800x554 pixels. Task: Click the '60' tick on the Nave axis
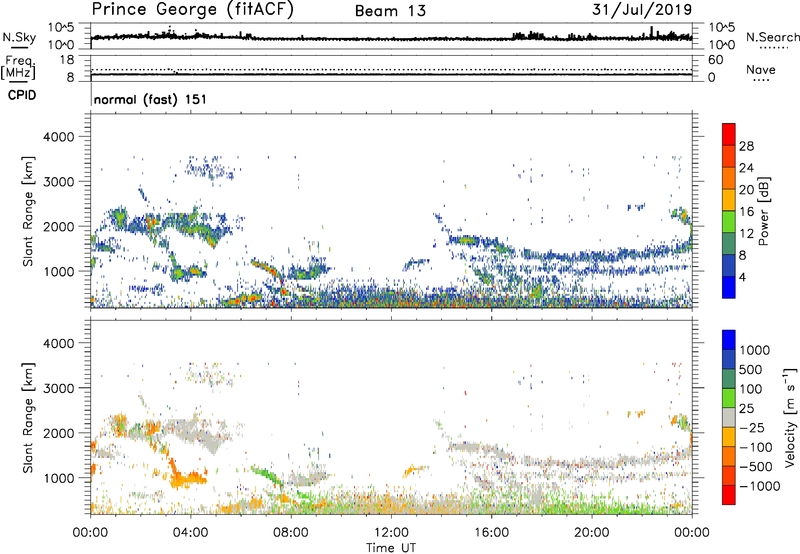tap(715, 60)
